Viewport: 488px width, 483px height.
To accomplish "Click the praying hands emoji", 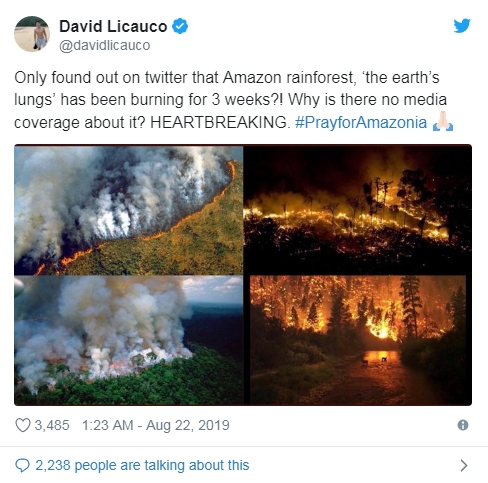I will coord(443,121).
